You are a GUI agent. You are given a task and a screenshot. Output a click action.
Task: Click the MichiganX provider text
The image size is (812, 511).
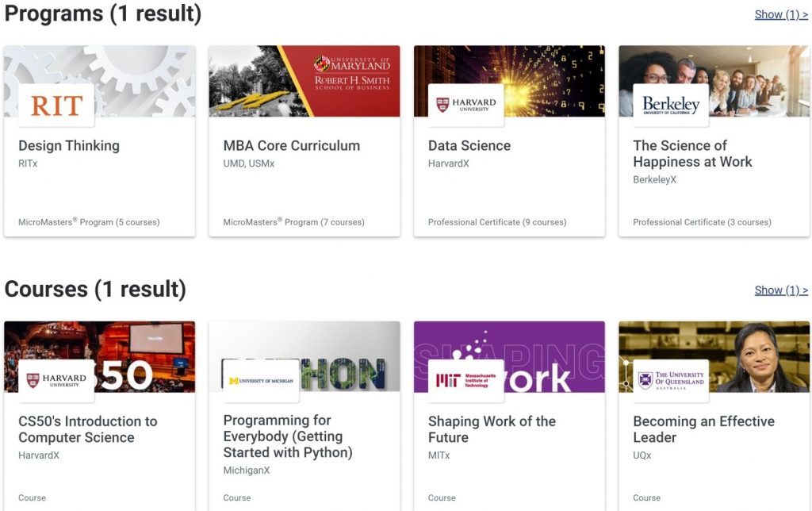pyautogui.click(x=247, y=470)
